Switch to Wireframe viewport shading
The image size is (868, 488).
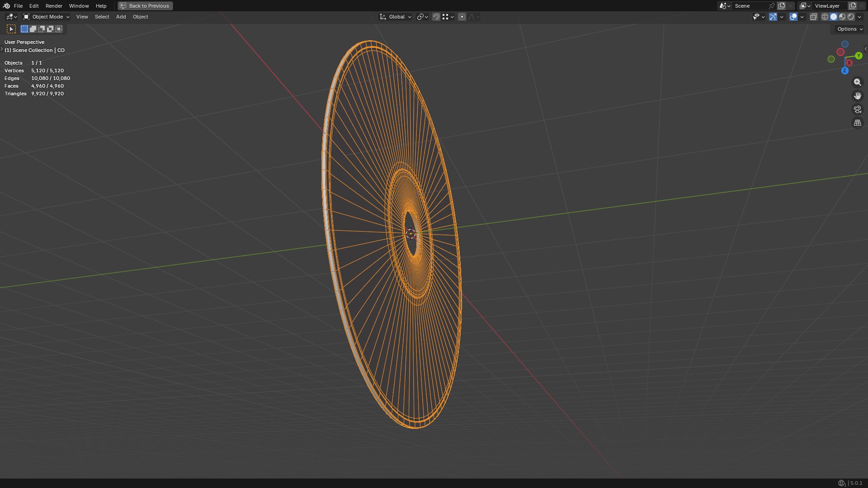[825, 17]
